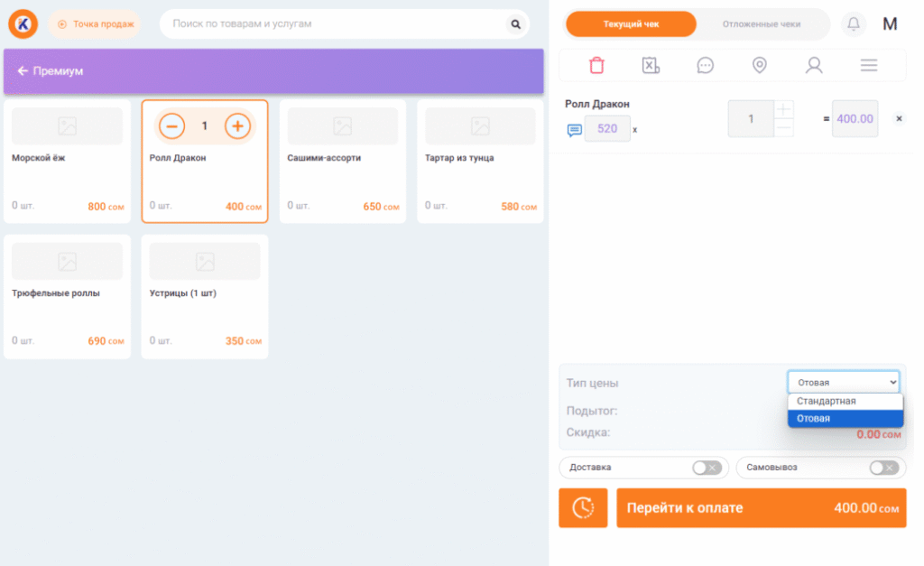
Task: Click the location pin icon
Action: (759, 65)
